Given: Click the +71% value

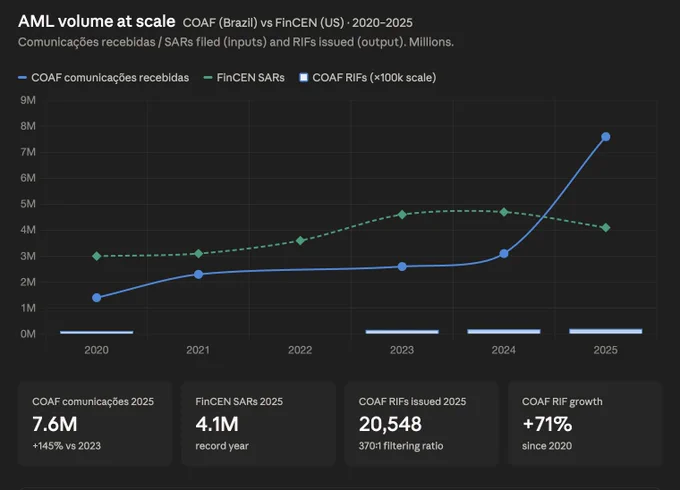Looking at the screenshot, I should click(x=547, y=424).
